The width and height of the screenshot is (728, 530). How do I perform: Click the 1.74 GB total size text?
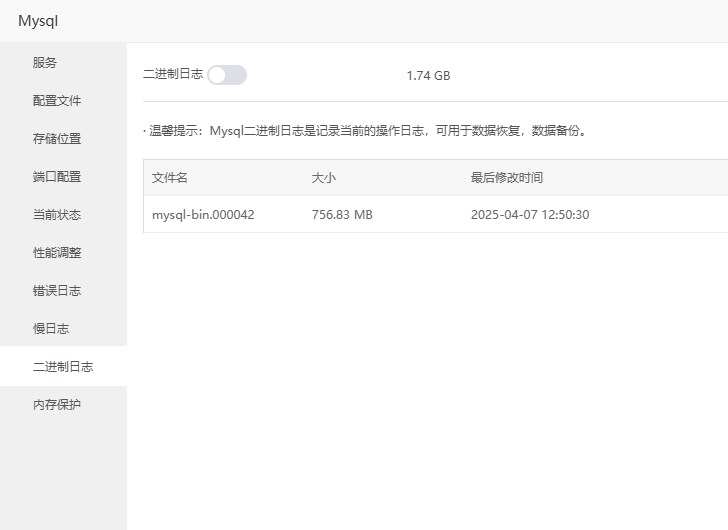pos(428,76)
